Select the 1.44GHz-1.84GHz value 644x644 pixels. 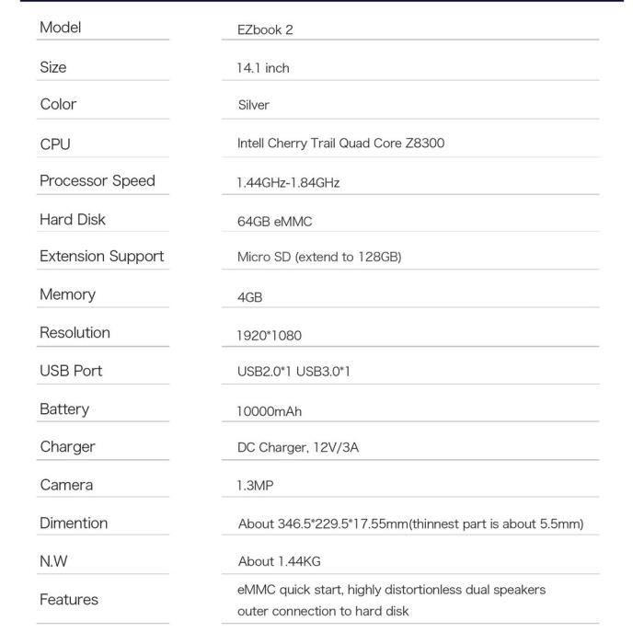(288, 182)
